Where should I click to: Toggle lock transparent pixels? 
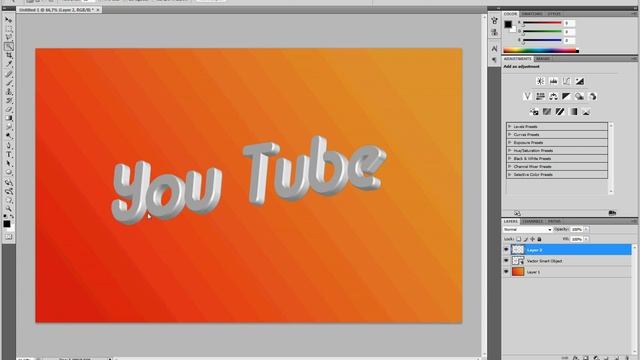[519, 239]
